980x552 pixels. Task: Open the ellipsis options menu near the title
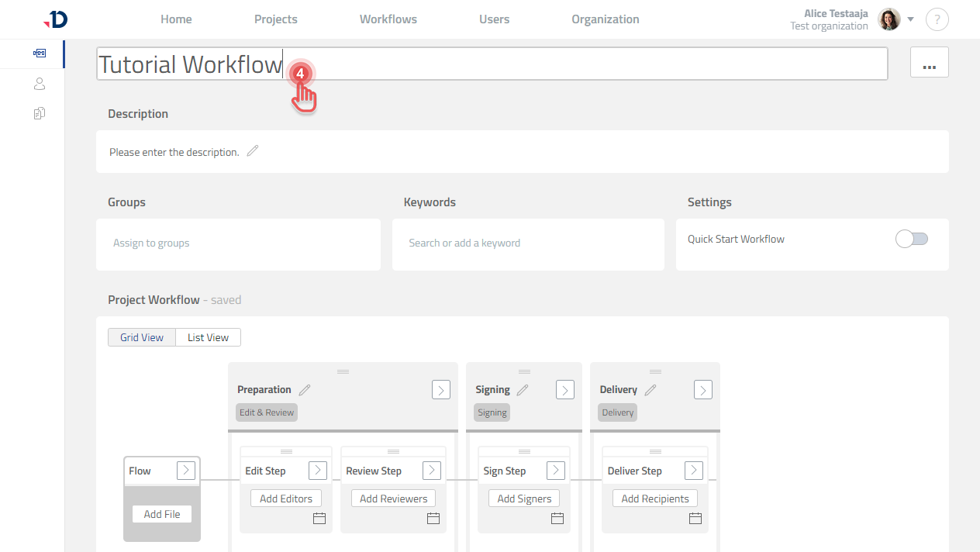pyautogui.click(x=929, y=63)
